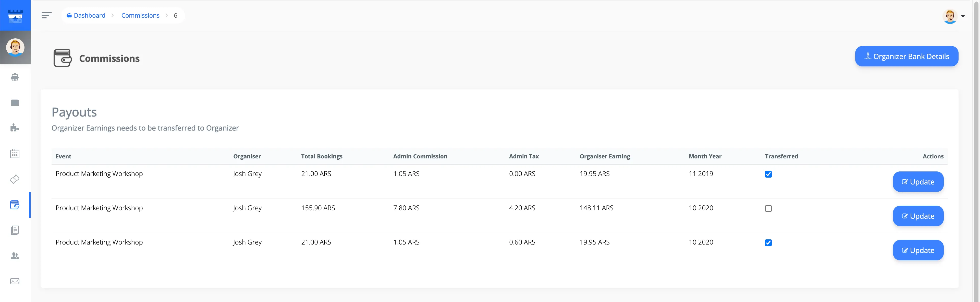Select the cruise ship icon in sidebar
This screenshot has width=980, height=302.
coord(15,77)
